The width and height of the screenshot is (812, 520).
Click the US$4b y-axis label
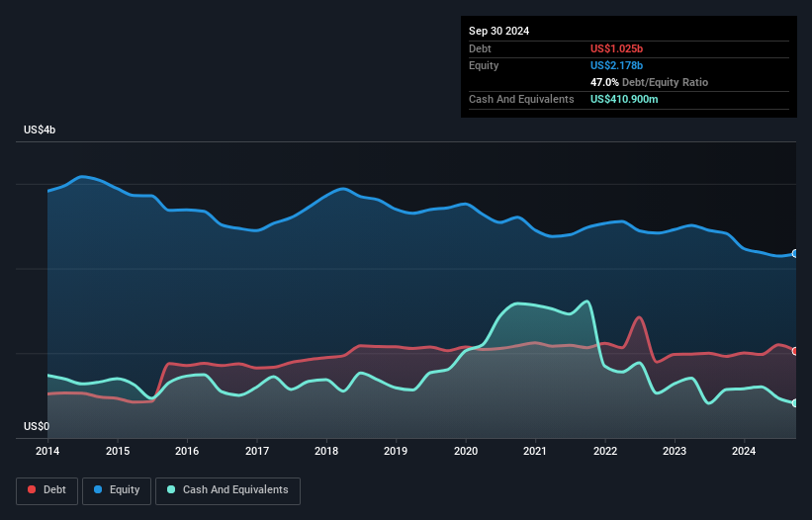(41, 130)
